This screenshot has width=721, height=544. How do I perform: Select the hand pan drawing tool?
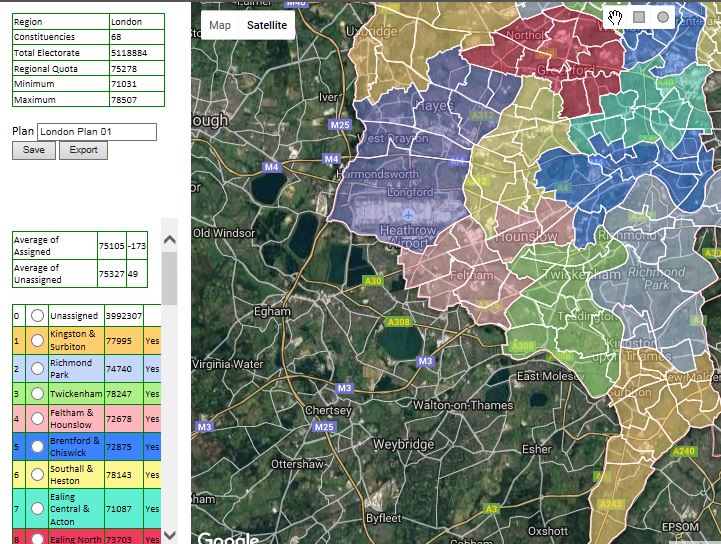[615, 17]
